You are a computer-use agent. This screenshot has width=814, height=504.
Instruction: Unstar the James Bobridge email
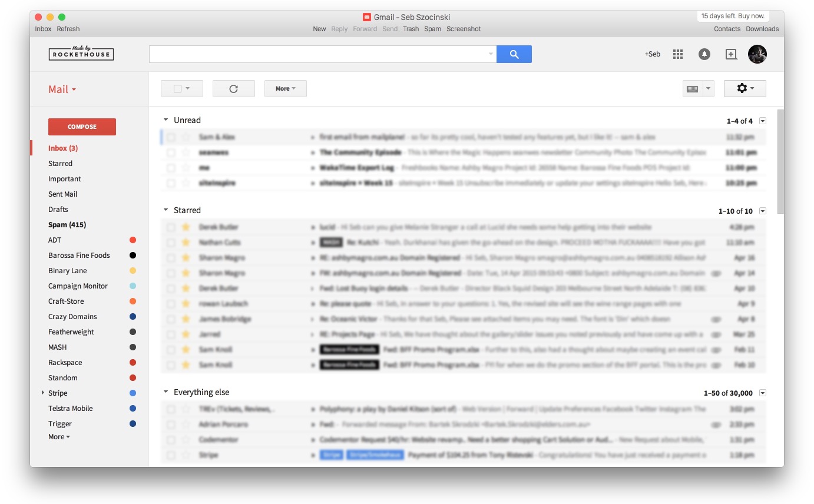tap(186, 319)
